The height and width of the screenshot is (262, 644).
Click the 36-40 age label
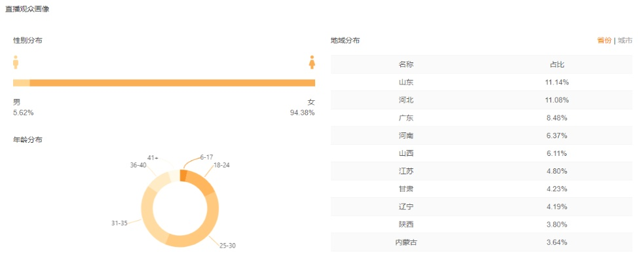[138, 165]
